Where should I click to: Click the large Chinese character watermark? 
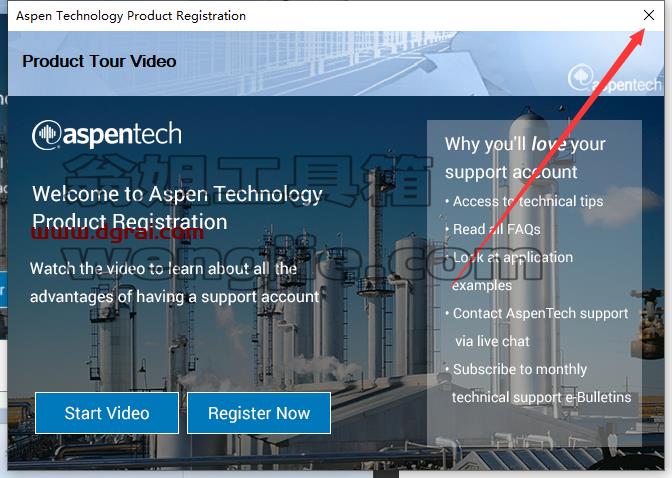[x=249, y=180]
